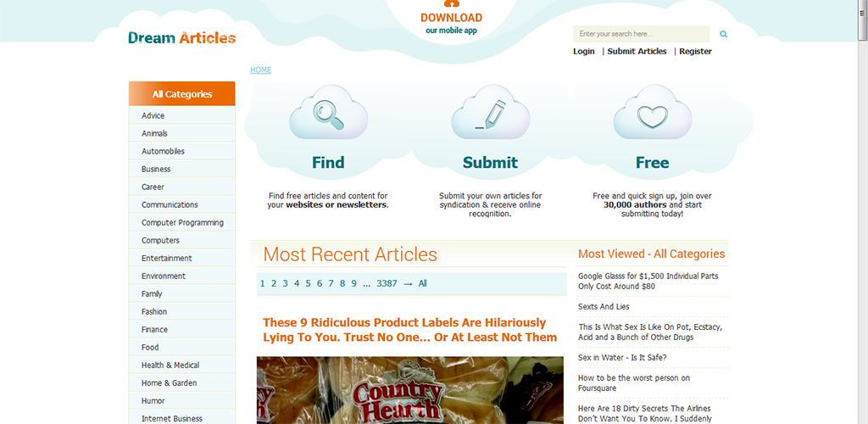
Task: Click the Free heart cloud icon
Action: point(653,113)
